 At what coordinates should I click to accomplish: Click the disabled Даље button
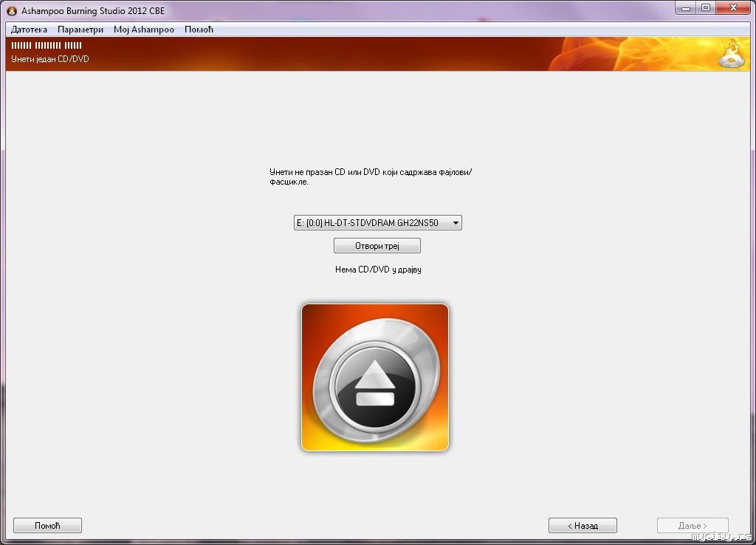click(x=693, y=525)
